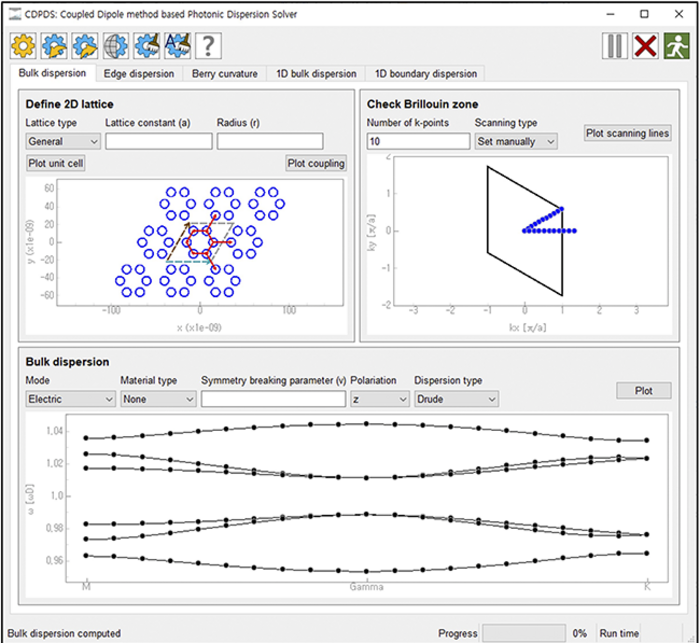Image resolution: width=700 pixels, height=643 pixels.
Task: Click the Plot coupling button
Action: 315,163
